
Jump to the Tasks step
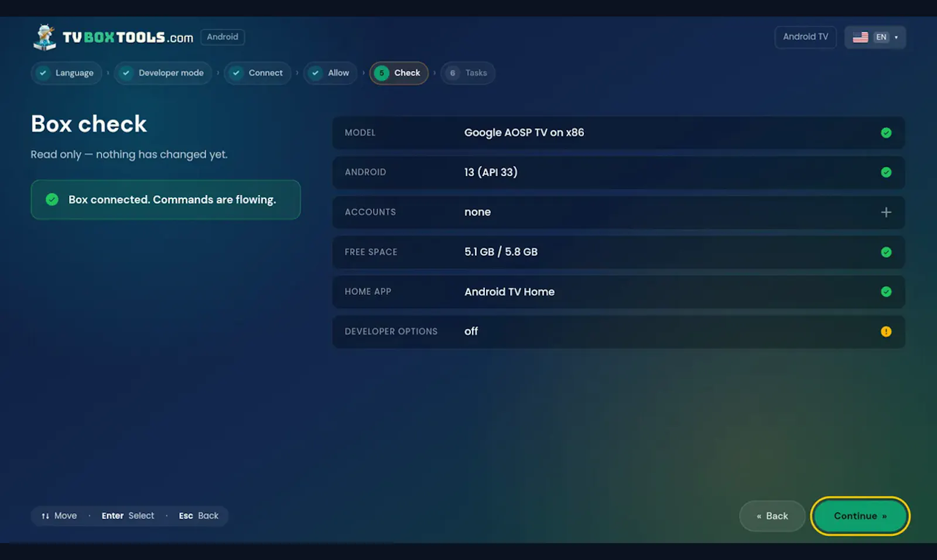(468, 73)
